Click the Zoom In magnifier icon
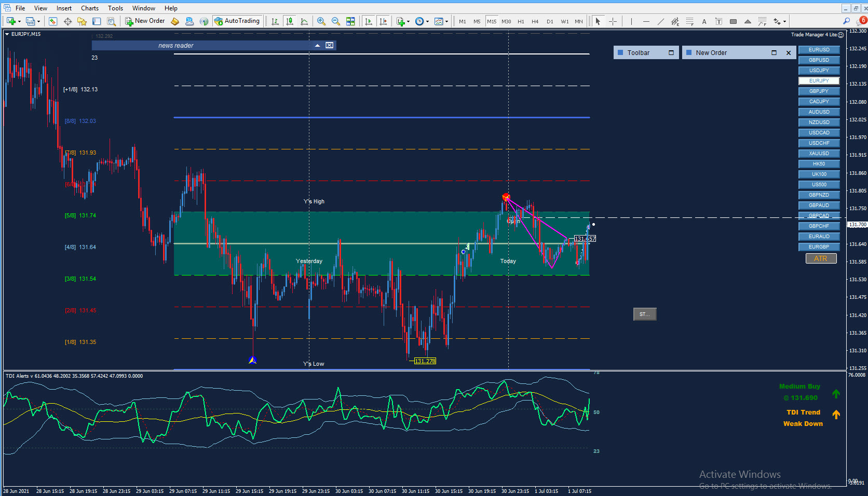 pyautogui.click(x=321, y=21)
